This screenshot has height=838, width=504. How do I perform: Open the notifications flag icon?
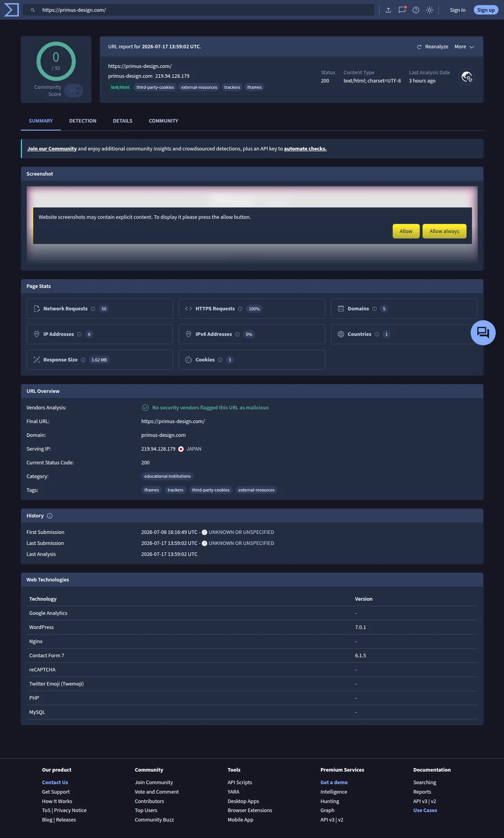(402, 10)
